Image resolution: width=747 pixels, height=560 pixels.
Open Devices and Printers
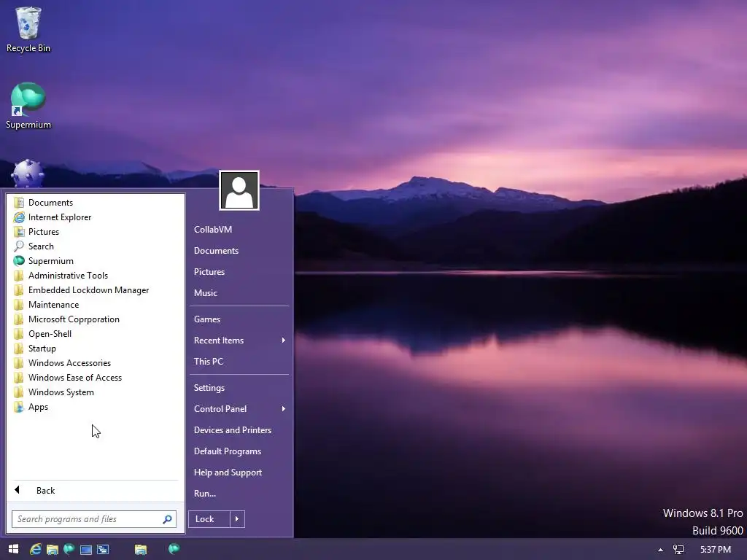[239, 430]
